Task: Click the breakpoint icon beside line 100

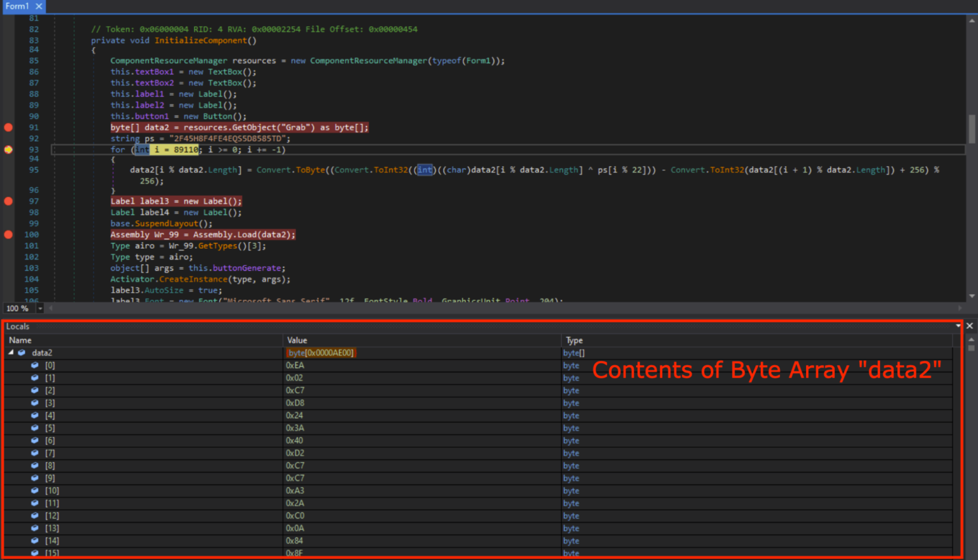Action: coord(8,234)
